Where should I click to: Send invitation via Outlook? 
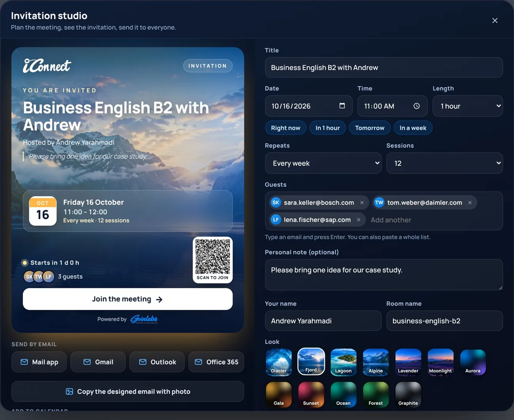tap(157, 362)
